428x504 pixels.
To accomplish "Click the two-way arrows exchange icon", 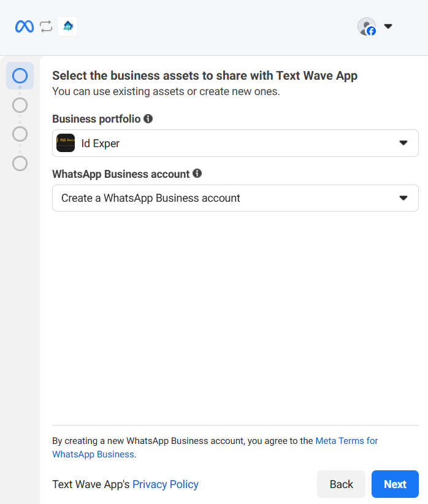I will coord(46,26).
